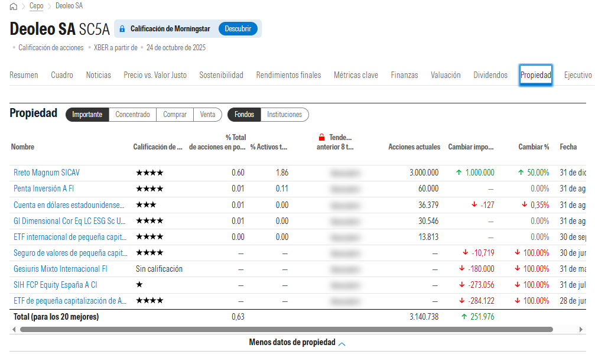The image size is (595, 364).
Task: Open ETF internacional de pequeña capit link
Action: click(70, 237)
